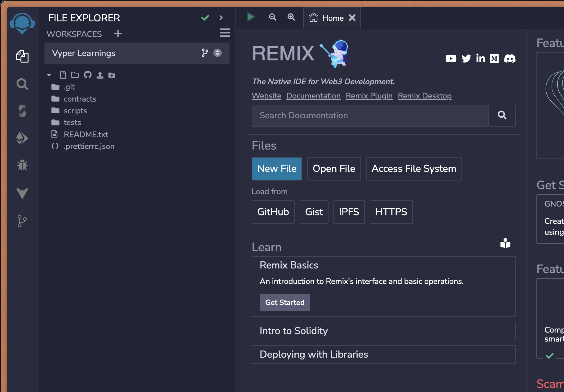
Task: Click the zoom out magnifier icon
Action: (272, 17)
